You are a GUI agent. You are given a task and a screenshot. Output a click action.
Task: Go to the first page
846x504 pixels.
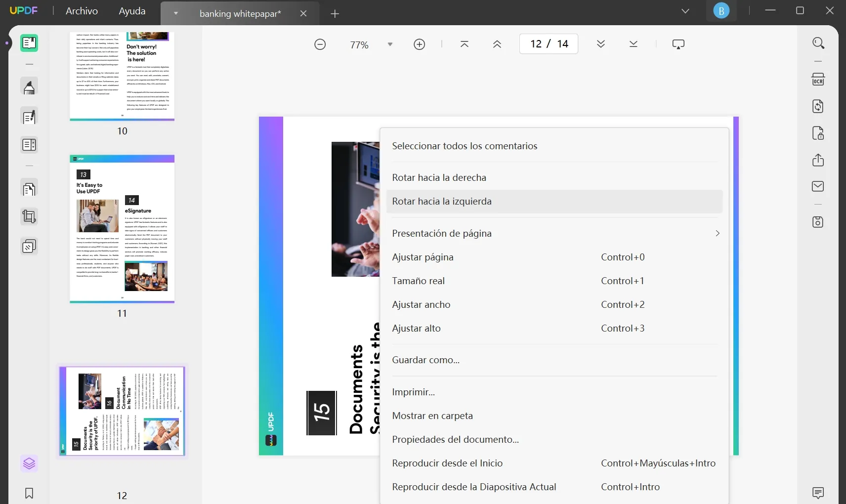[x=465, y=44]
